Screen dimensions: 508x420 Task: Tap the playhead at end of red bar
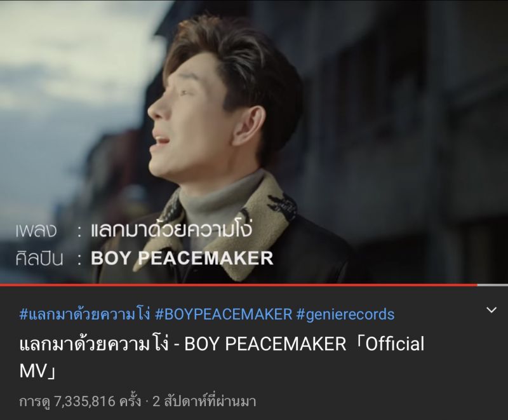pos(477,285)
